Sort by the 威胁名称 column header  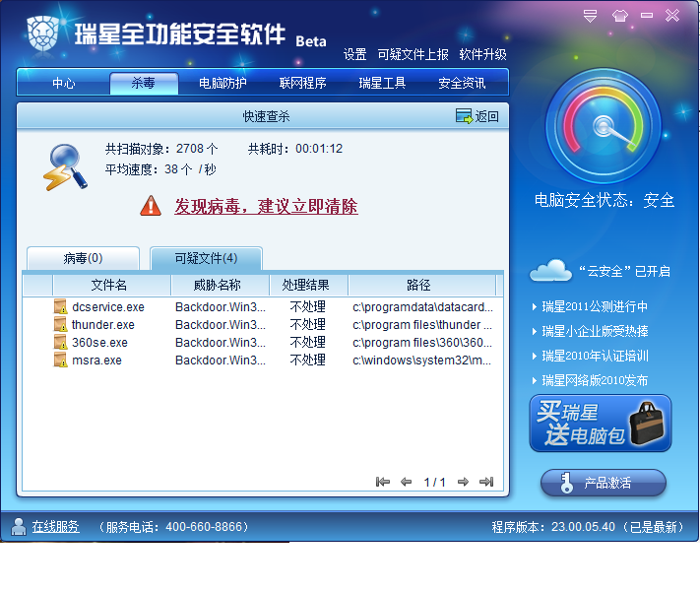(221, 285)
